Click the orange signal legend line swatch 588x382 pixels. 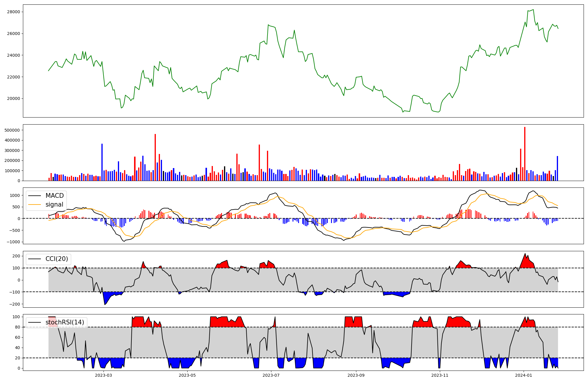[x=35, y=205]
